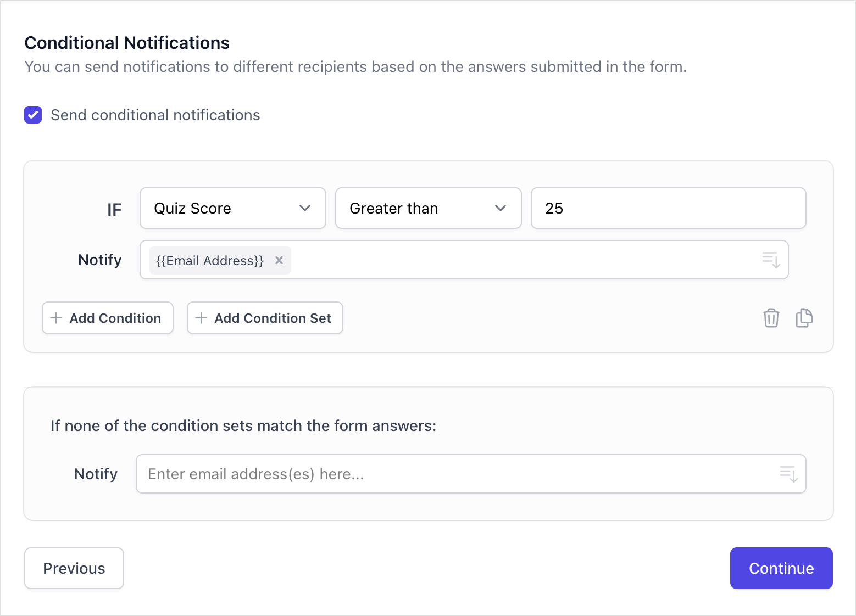Click the "Send conditional notifications" label text
856x616 pixels.
[155, 115]
